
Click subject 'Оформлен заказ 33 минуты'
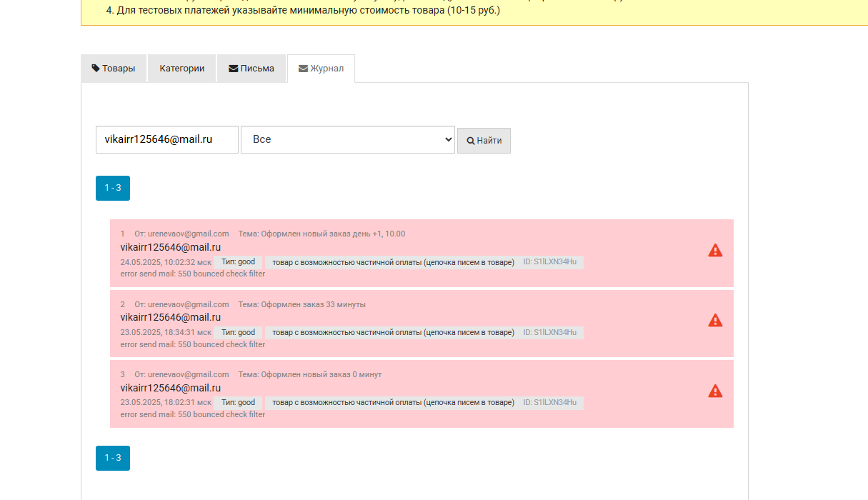point(301,304)
